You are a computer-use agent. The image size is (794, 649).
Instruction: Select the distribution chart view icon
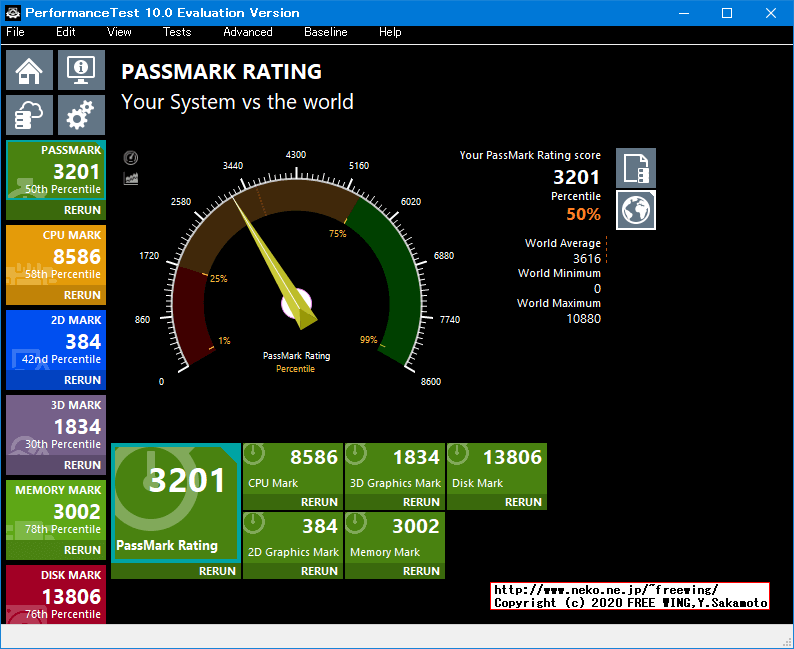click(131, 178)
